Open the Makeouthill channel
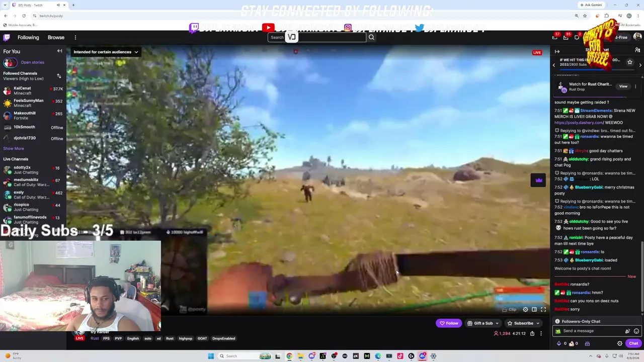This screenshot has width=644, height=362. point(33,116)
